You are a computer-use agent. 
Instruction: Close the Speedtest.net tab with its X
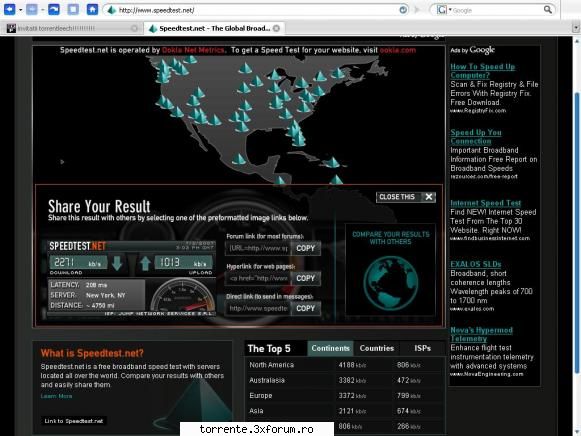[276, 28]
